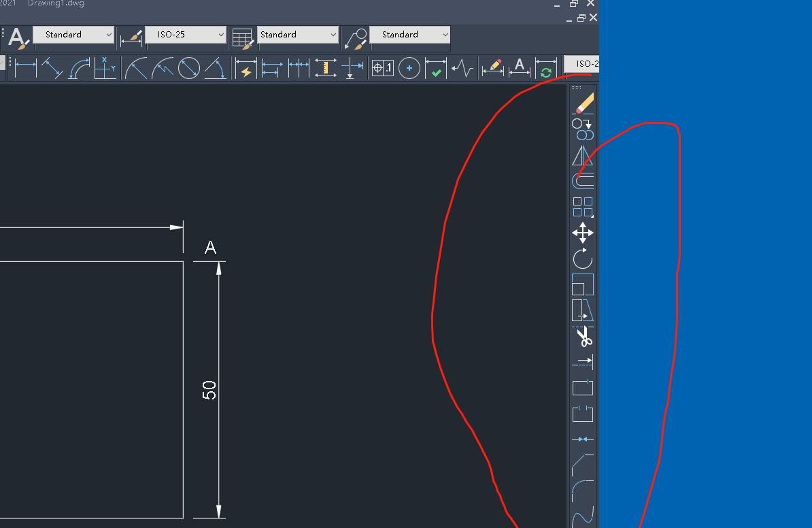Select the Radius dimension tool
Viewport: 812px width, 528px height.
click(136, 68)
